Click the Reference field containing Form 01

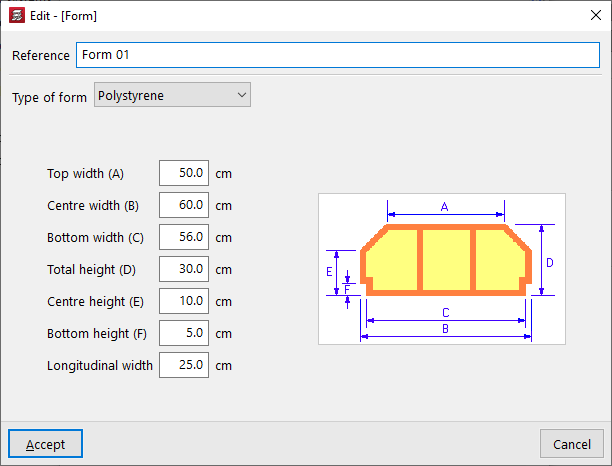pos(336,55)
